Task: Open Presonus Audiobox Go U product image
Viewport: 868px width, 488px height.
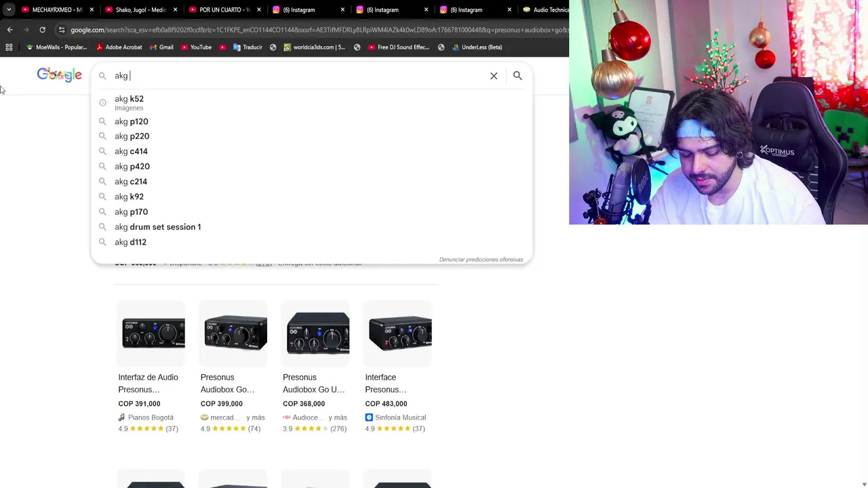Action: click(x=315, y=333)
